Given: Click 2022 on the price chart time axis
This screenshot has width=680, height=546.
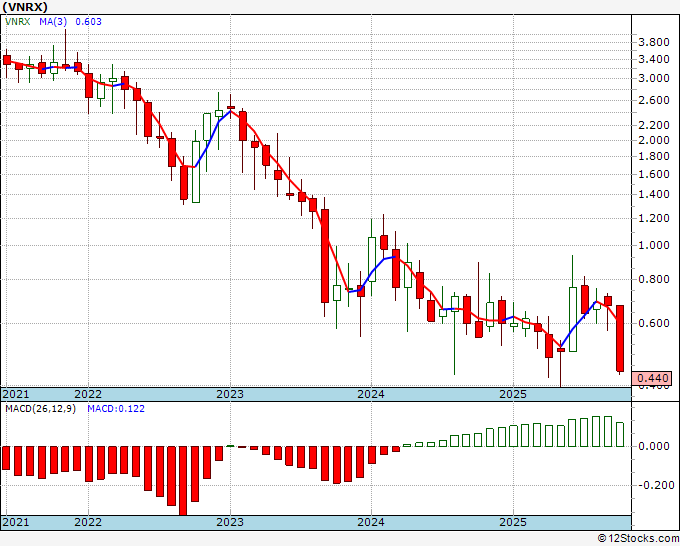Looking at the screenshot, I should (88, 394).
